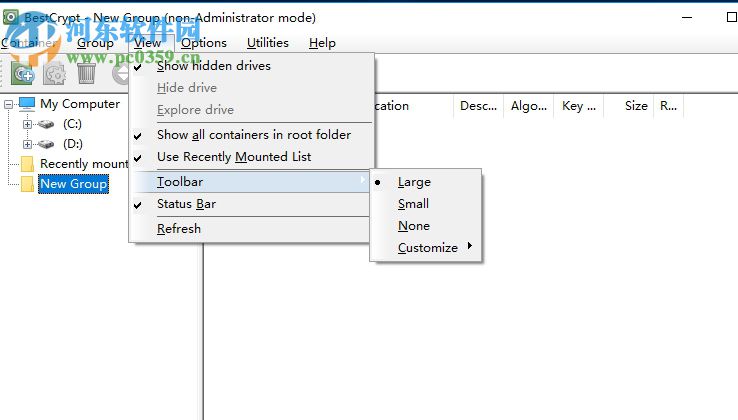Sort by the Key ... column header
Viewport: 738px width, 420px height.
point(579,106)
